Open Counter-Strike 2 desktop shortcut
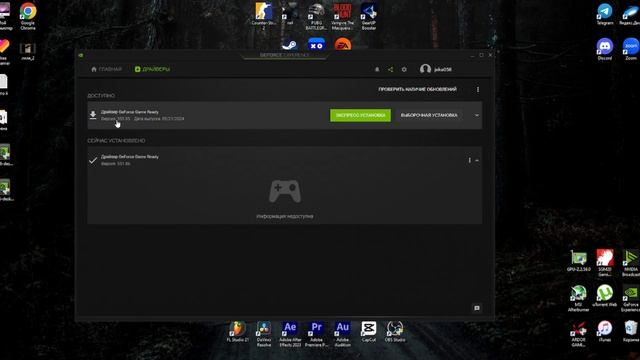The width and height of the screenshot is (640, 360). click(x=264, y=16)
